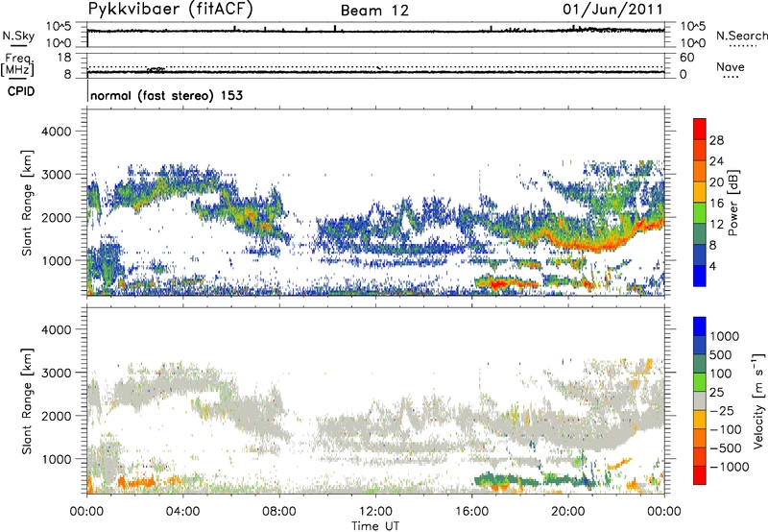Click the 28 value on power colorbar
Viewport: 768px width, 532px height.
coord(716,140)
